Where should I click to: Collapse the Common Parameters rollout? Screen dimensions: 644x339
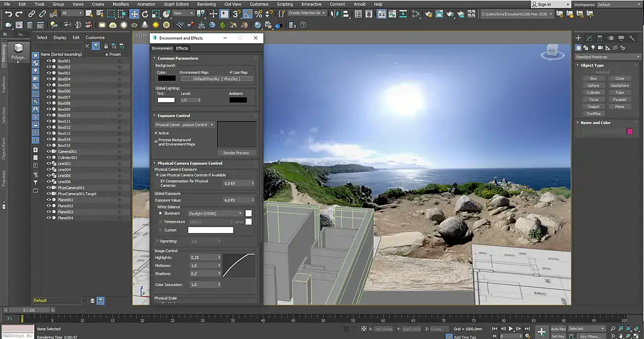tap(177, 58)
